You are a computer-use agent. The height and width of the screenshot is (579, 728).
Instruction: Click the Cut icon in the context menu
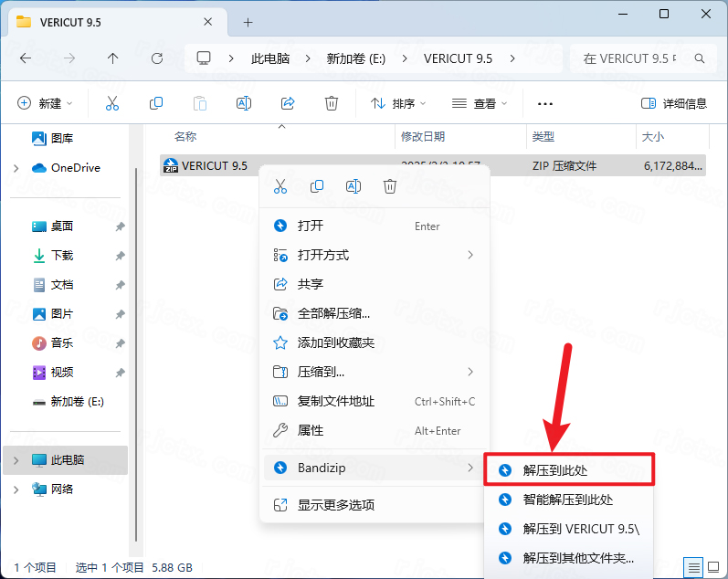pyautogui.click(x=280, y=186)
